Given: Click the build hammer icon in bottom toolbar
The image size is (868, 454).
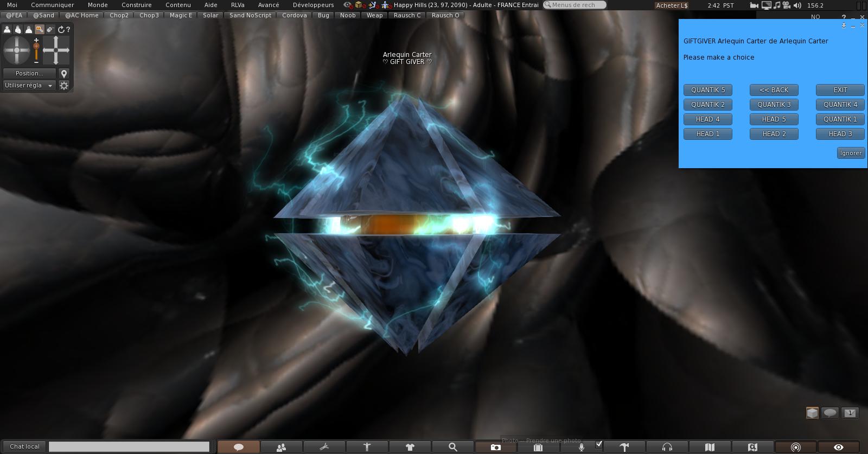Looking at the screenshot, I should 624,447.
